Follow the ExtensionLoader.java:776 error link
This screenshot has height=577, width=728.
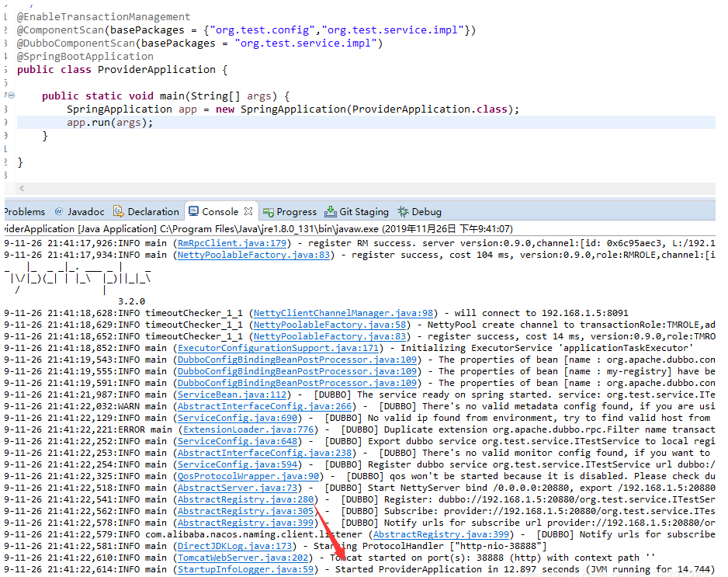(247, 429)
